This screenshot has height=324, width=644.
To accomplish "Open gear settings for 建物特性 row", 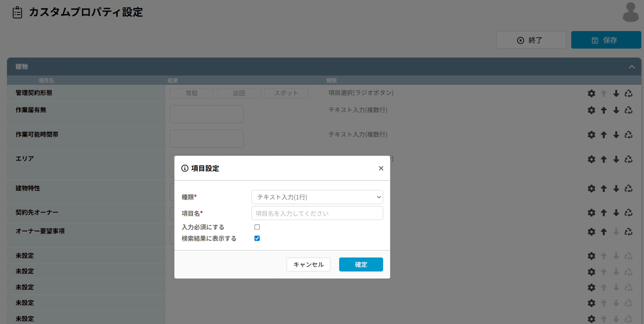I will point(591,189).
